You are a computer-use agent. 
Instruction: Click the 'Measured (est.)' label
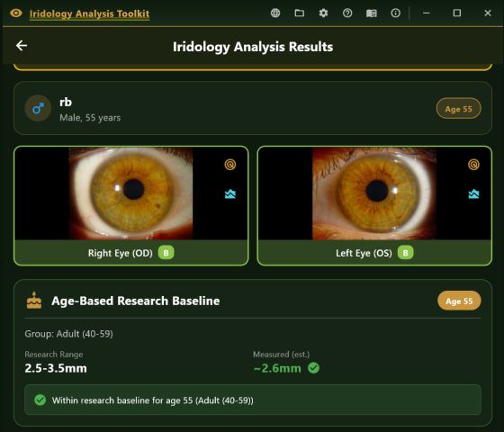click(x=281, y=355)
